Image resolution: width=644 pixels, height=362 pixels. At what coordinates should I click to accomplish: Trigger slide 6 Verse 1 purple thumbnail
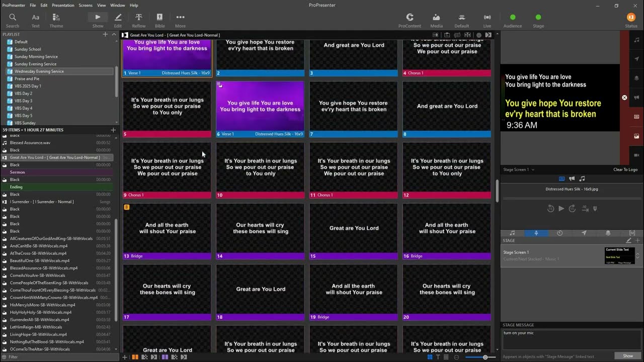[x=260, y=109]
